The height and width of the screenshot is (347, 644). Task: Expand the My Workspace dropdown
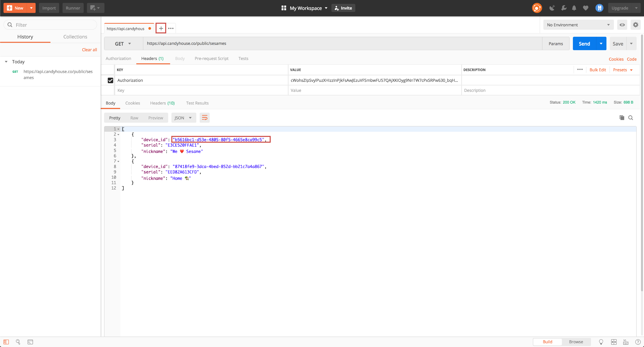326,8
